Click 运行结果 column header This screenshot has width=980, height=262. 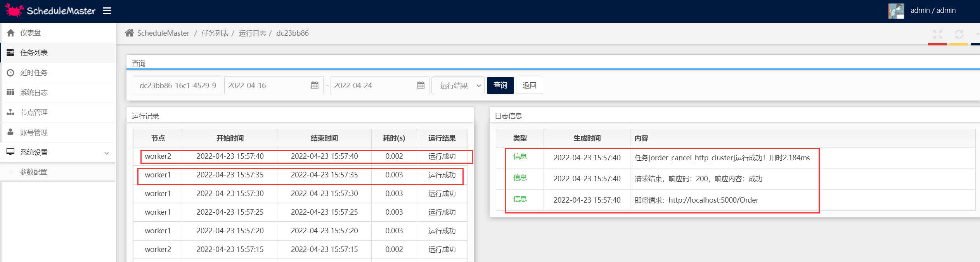[x=442, y=138]
